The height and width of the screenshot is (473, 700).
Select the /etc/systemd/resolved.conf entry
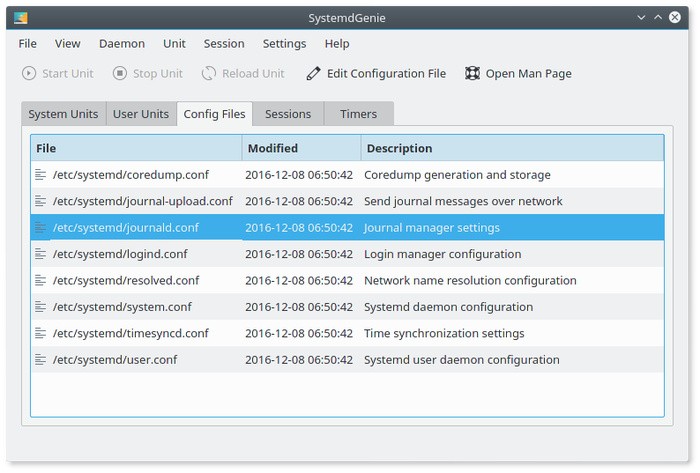point(126,281)
